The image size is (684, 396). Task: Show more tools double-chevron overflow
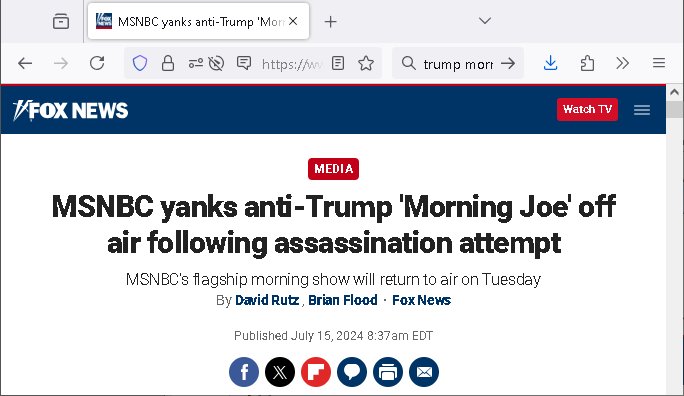point(622,63)
